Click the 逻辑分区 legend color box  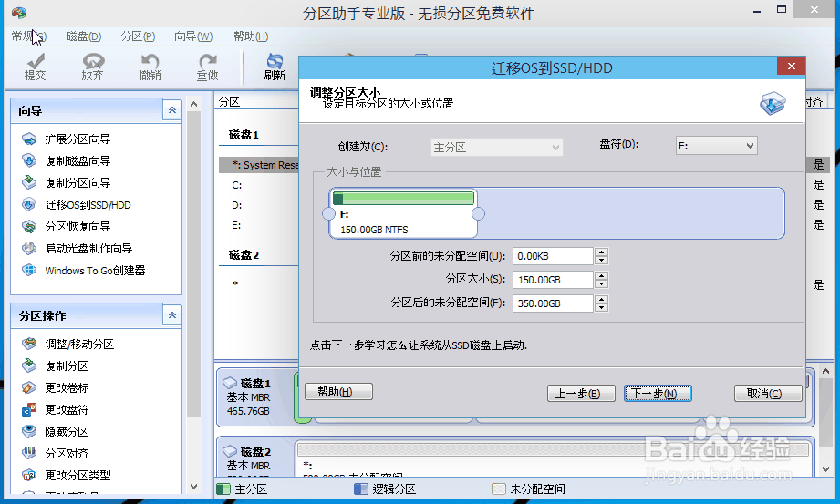[361, 489]
